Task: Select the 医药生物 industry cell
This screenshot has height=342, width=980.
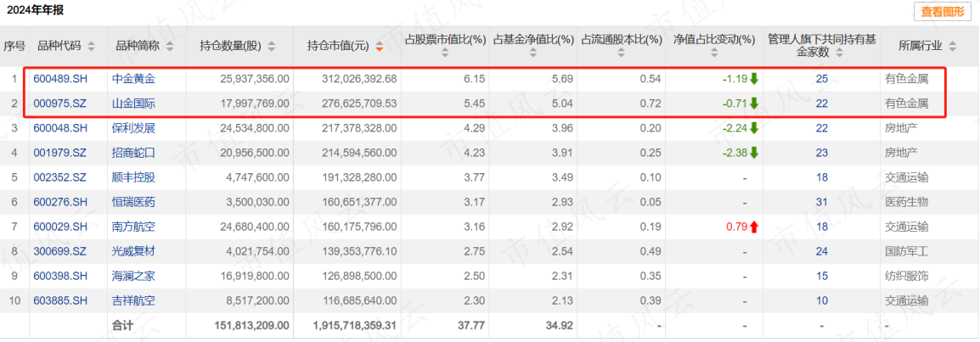Action: tap(906, 202)
